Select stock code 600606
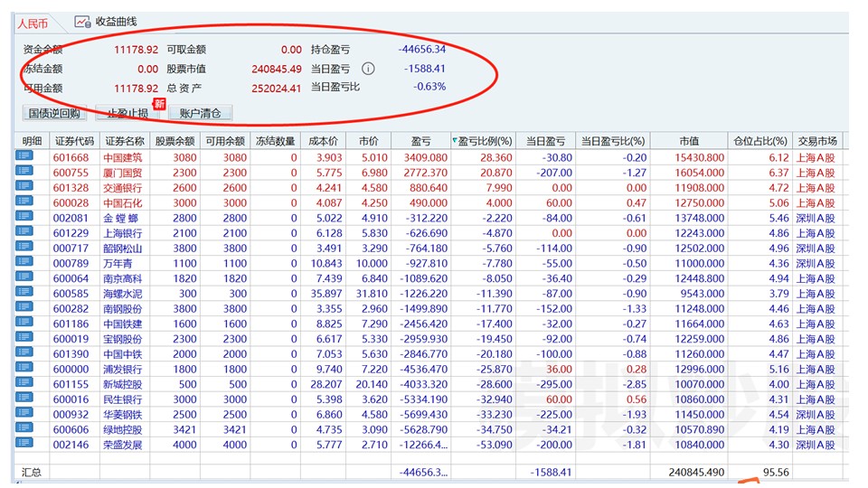Screen dimensions: 868x488 71,429
